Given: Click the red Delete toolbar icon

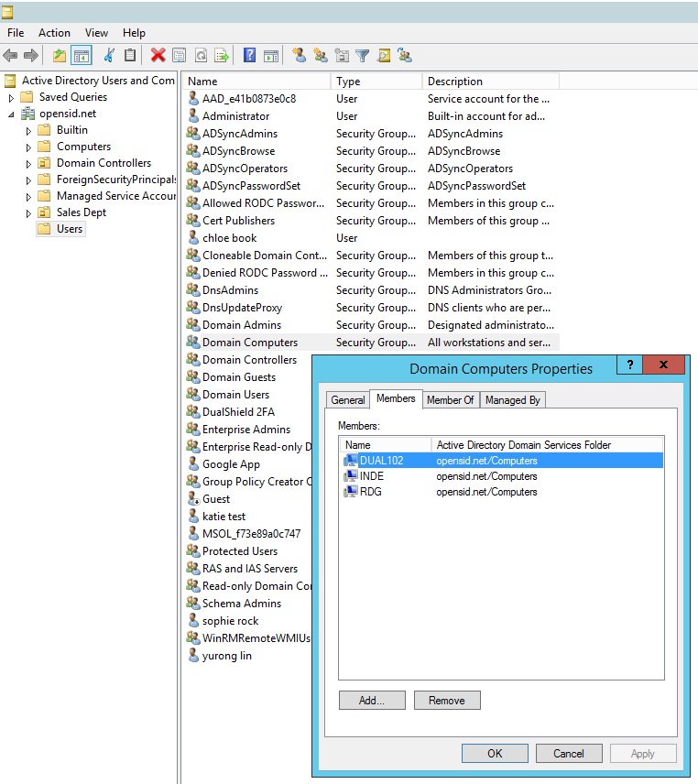Looking at the screenshot, I should point(158,56).
